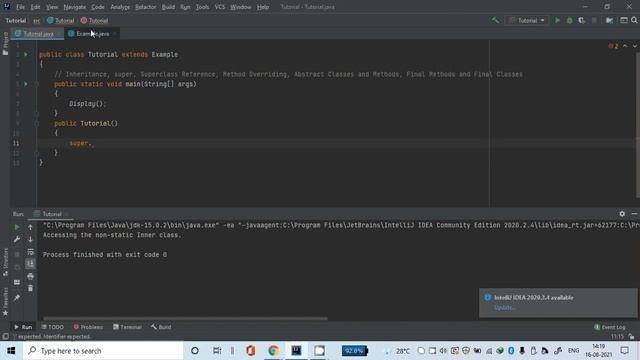The width and height of the screenshot is (640, 360).
Task: Open the Code menu
Action: (x=98, y=7)
